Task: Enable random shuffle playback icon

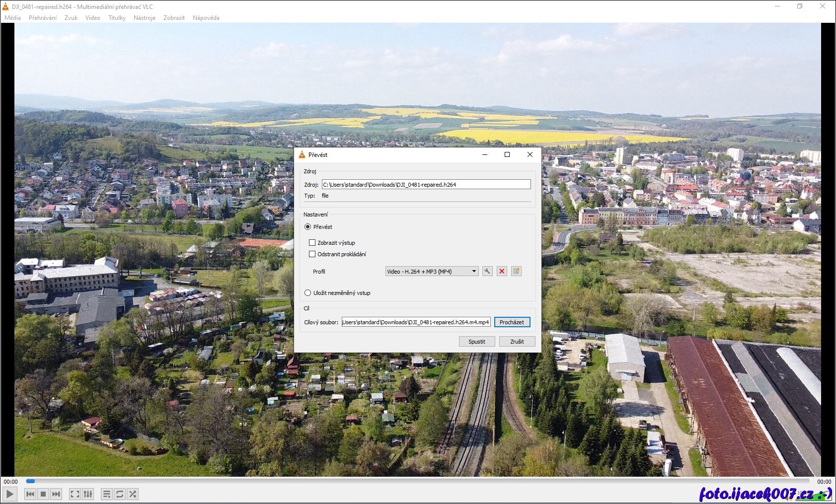Action: coord(133,494)
